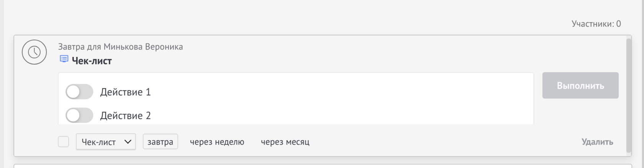Choose the через неделю date option
This screenshot has width=644, height=168.
pyautogui.click(x=217, y=142)
